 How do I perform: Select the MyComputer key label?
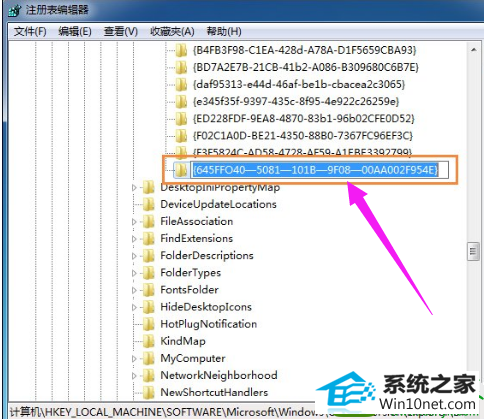tap(193, 359)
